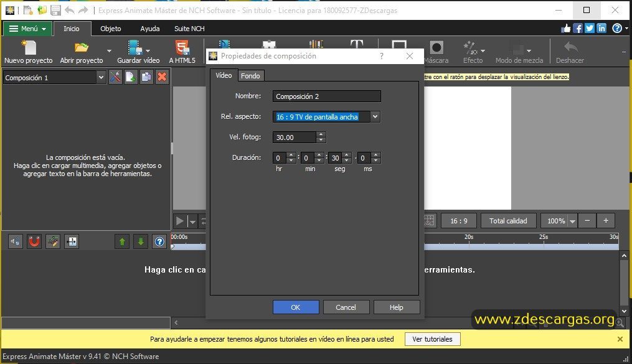The height and width of the screenshot is (364, 632).
Task: Click the Nuevo proyecto toolbar icon
Action: 29,47
